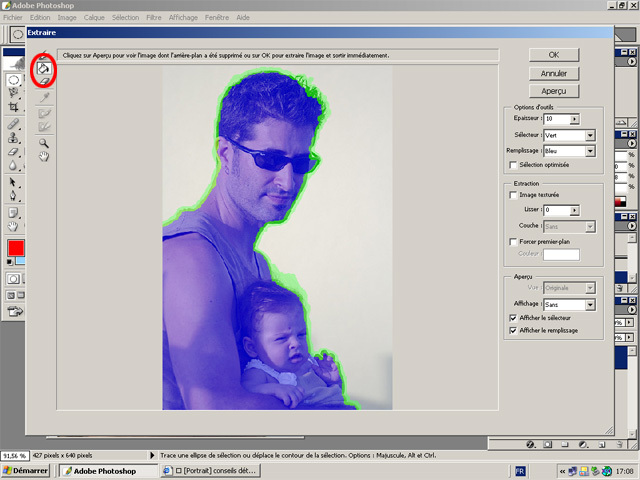Viewport: 640px width, 480px height.
Task: Uncheck Afficher le sélecteur
Action: click(513, 318)
